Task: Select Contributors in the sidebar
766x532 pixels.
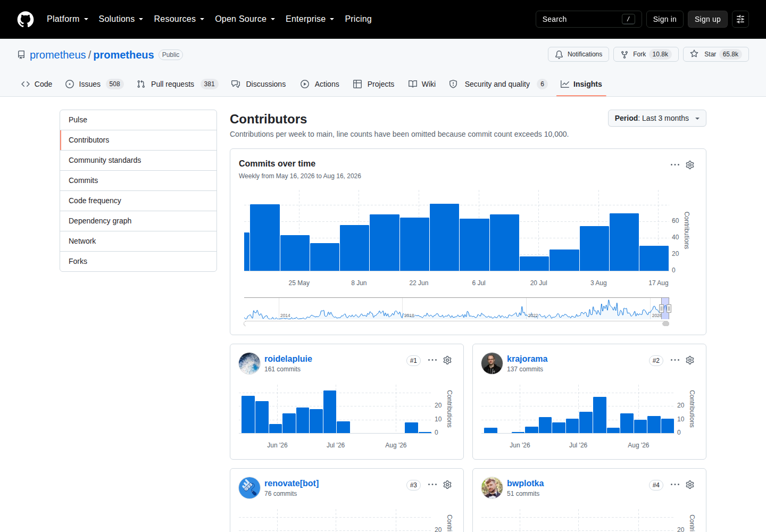Action: tap(138, 140)
